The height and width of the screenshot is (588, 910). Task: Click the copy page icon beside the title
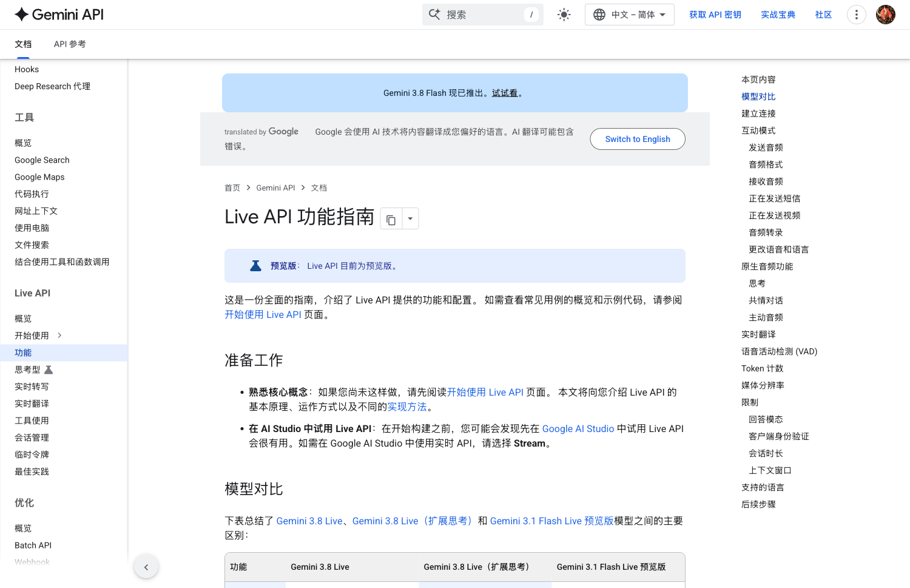click(391, 219)
